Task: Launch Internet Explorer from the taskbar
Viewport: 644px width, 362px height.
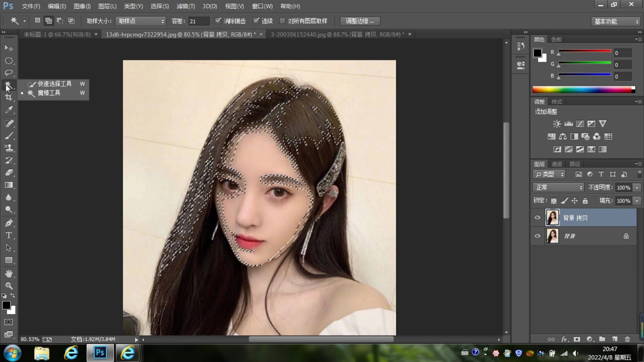Action: click(x=71, y=353)
